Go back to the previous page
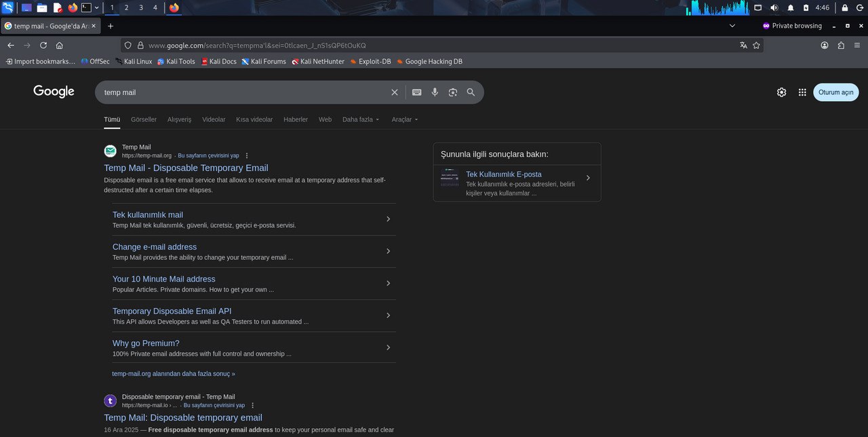This screenshot has width=868, height=437. [11, 45]
